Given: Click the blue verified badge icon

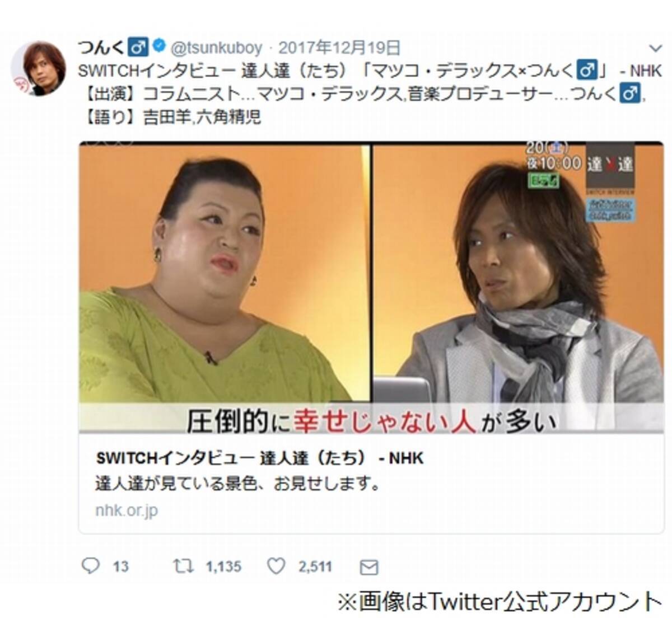Looking at the screenshot, I should pyautogui.click(x=159, y=47).
